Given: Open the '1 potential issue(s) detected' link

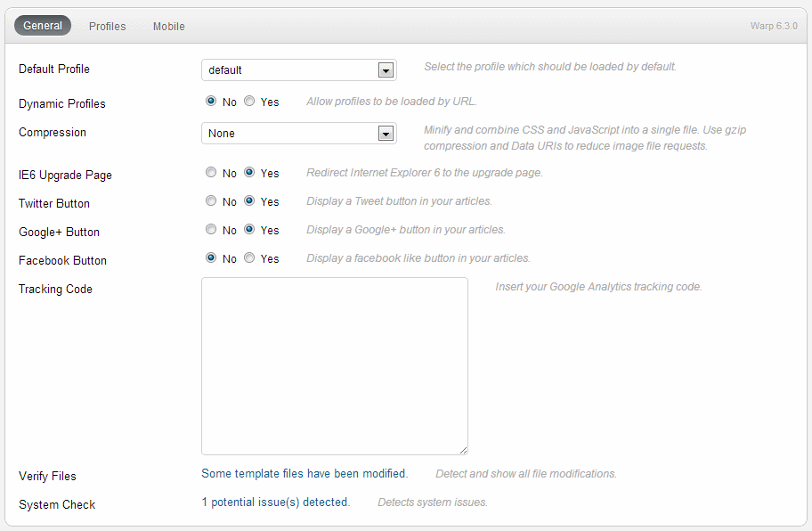Looking at the screenshot, I should pos(276,502).
